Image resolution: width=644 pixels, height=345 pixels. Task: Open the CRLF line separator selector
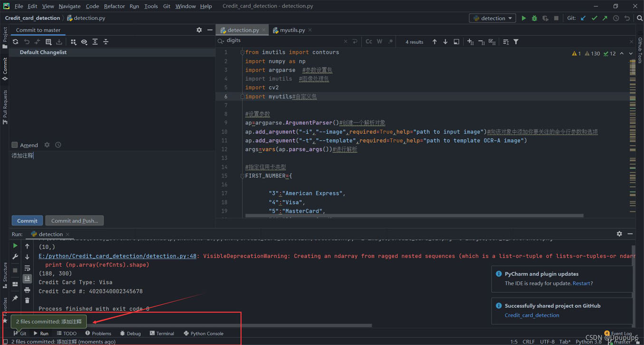pos(529,342)
